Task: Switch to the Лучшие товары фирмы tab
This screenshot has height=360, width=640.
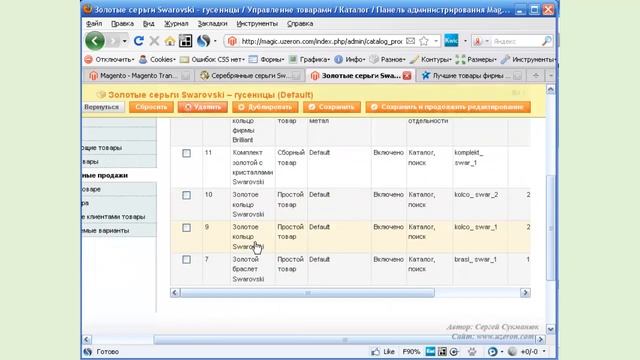Action: click(471, 76)
